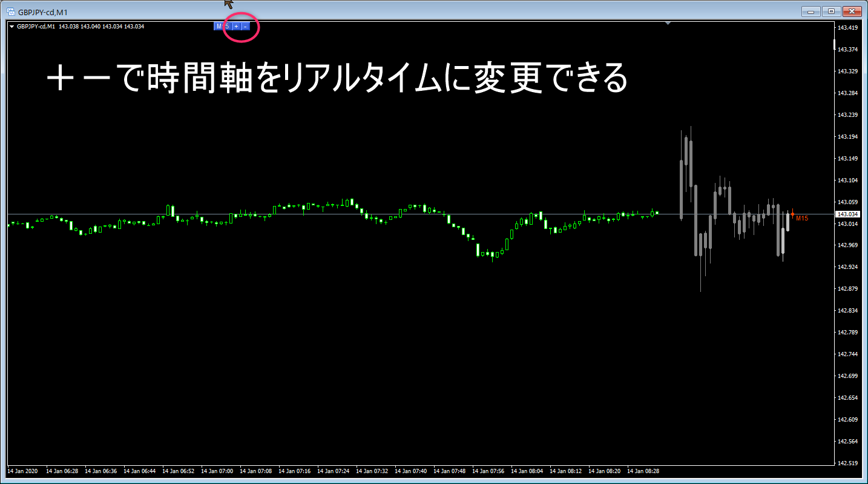The width and height of the screenshot is (868, 484).
Task: Minimize the GBPJPY-cd chart window
Action: [x=810, y=12]
